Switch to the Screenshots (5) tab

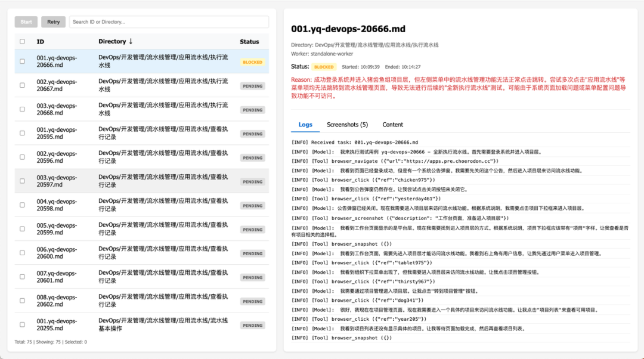[347, 125]
